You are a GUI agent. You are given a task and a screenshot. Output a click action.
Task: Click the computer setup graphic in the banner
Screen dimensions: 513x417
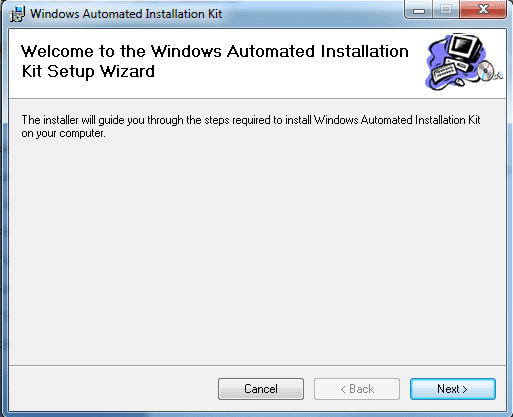pos(464,62)
